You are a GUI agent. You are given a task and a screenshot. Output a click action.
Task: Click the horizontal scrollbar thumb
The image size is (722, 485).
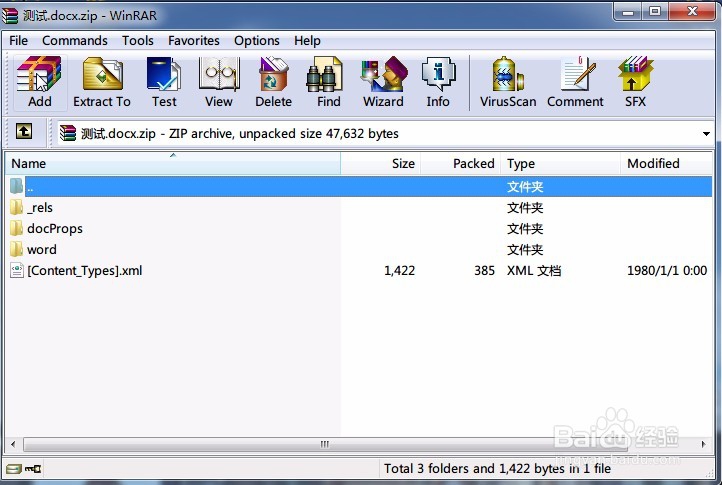(x=325, y=444)
